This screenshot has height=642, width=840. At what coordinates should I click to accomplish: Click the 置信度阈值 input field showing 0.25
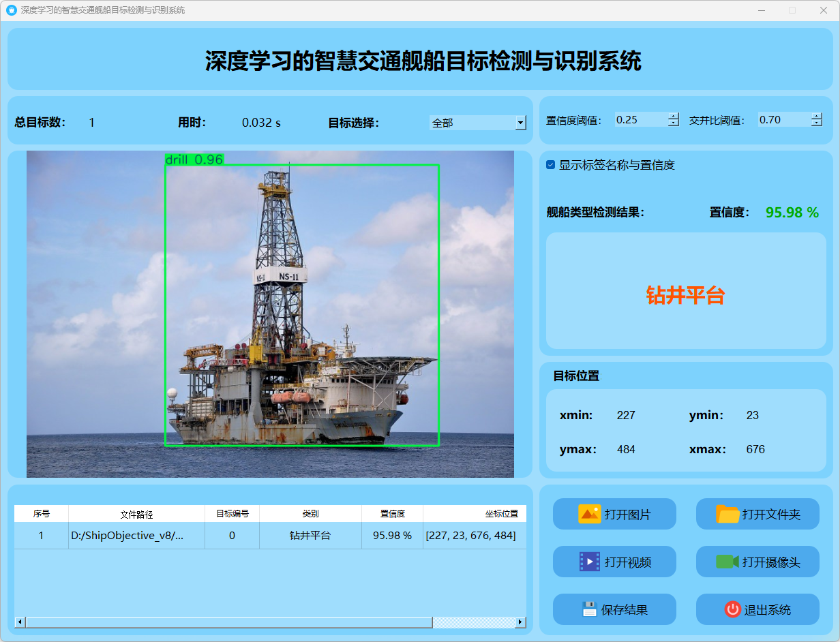640,120
